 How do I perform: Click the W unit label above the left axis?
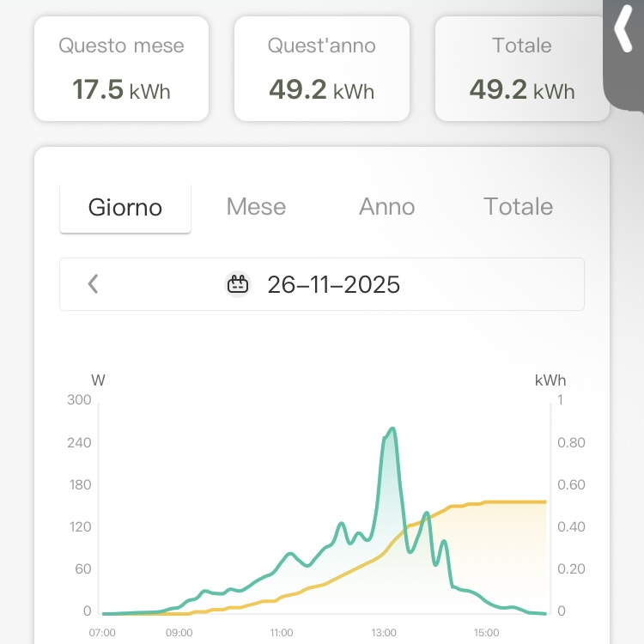pyautogui.click(x=97, y=380)
